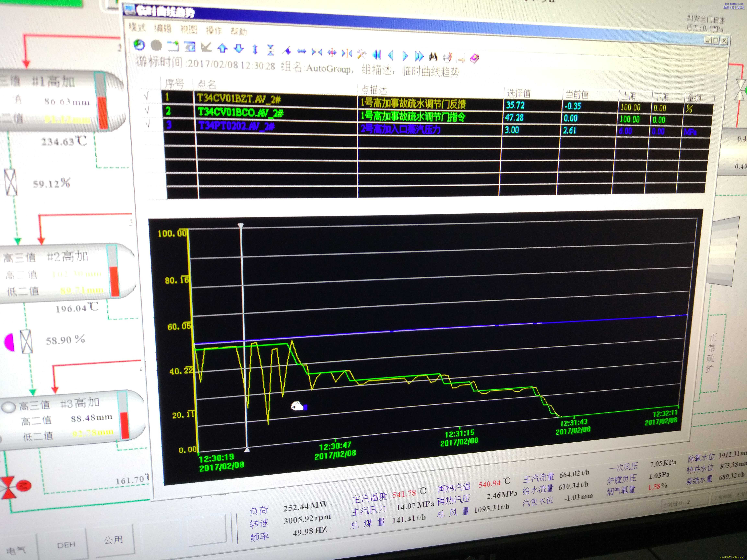Open the 操作 menu
The image size is (747, 560).
click(x=214, y=31)
